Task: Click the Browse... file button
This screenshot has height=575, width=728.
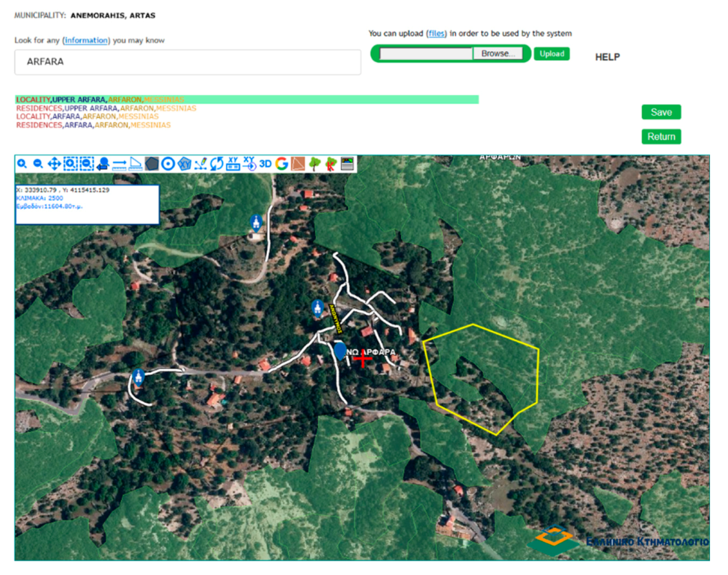Action: pos(498,54)
